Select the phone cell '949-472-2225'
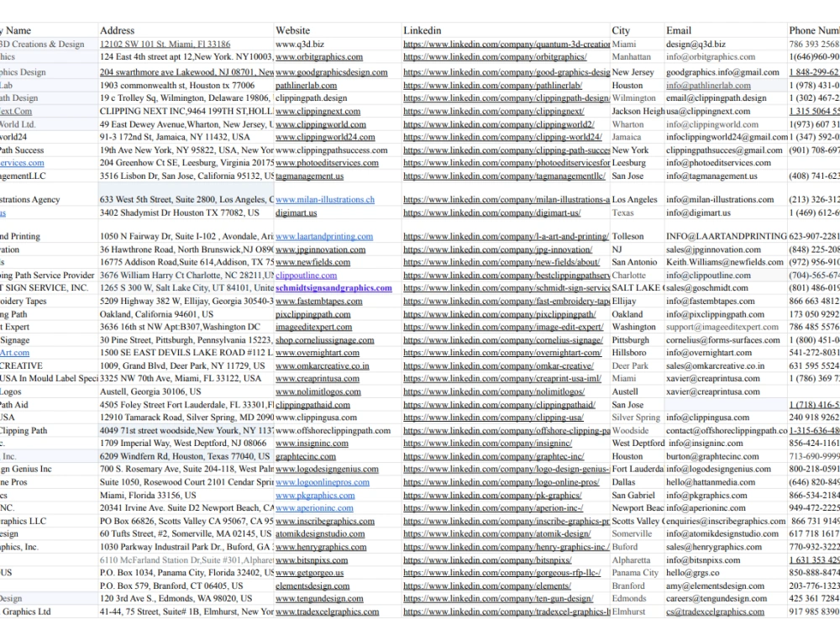 point(814,508)
